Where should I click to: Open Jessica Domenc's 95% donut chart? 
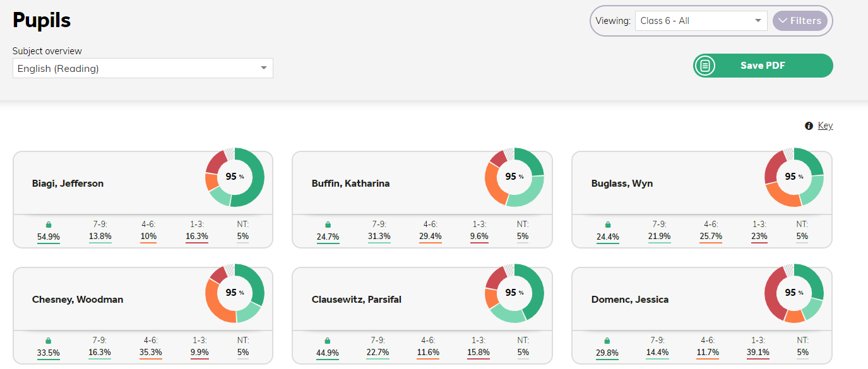[x=794, y=293]
